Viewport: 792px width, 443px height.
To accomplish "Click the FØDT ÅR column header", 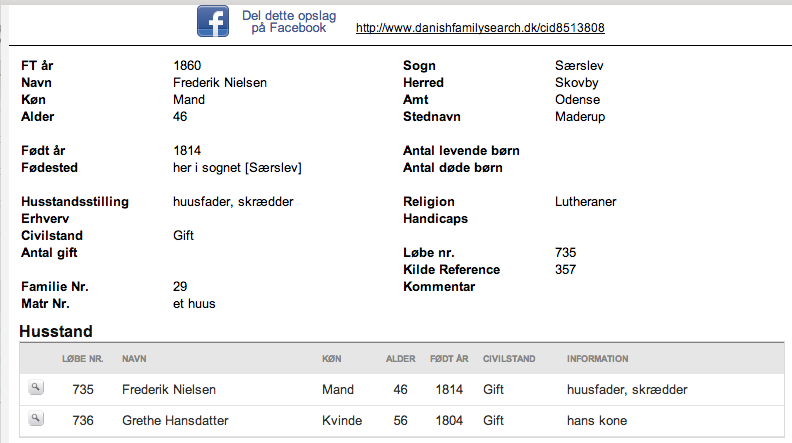I will pyautogui.click(x=449, y=359).
